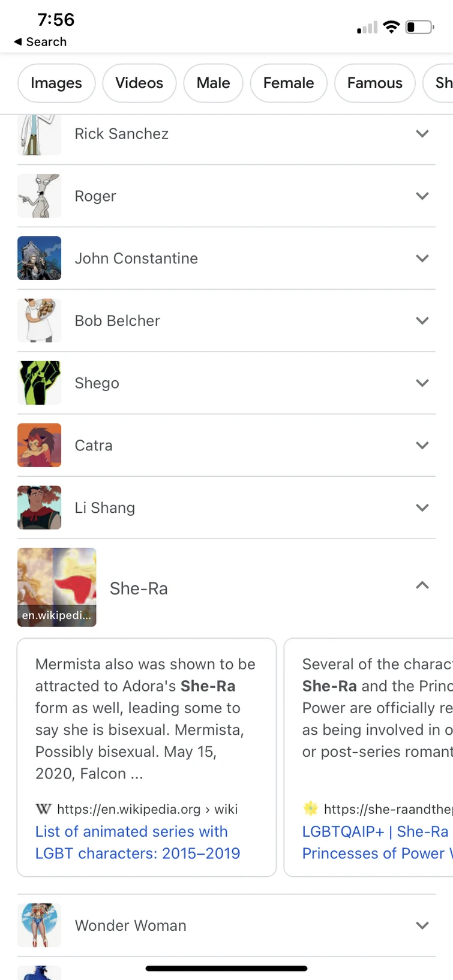Open the She-Ra Wikipedia image thumbnail
This screenshot has width=453, height=980.
coord(57,587)
